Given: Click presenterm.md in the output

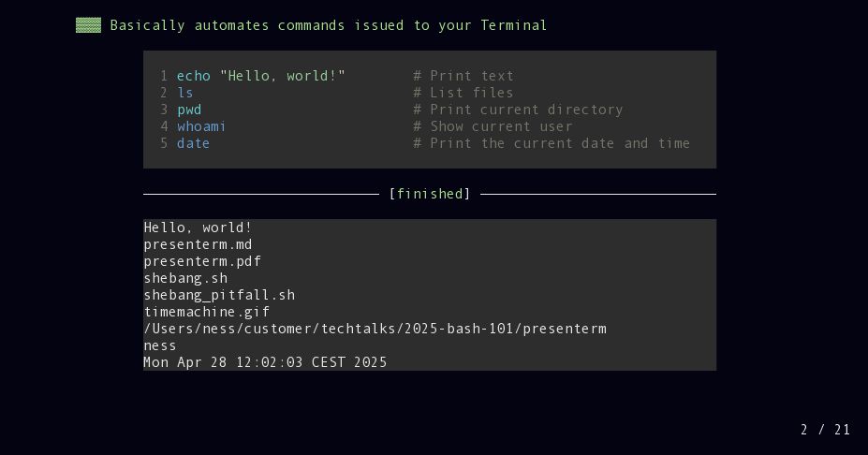Looking at the screenshot, I should coord(198,244).
